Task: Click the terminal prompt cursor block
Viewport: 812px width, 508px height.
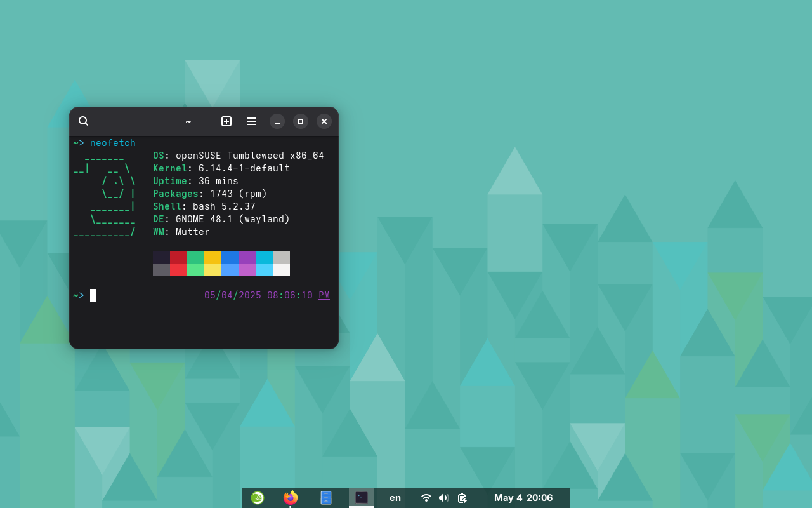Action: [93, 295]
